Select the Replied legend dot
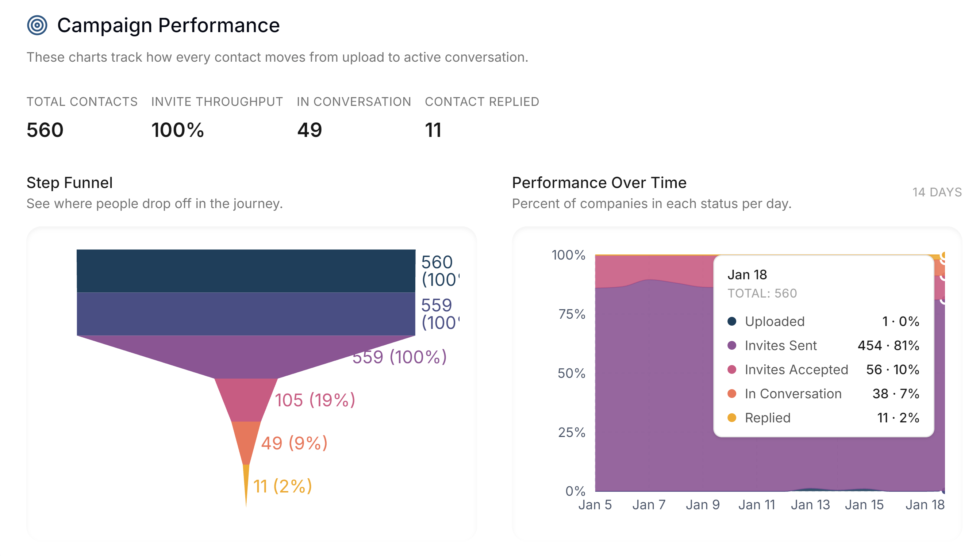 (x=732, y=418)
